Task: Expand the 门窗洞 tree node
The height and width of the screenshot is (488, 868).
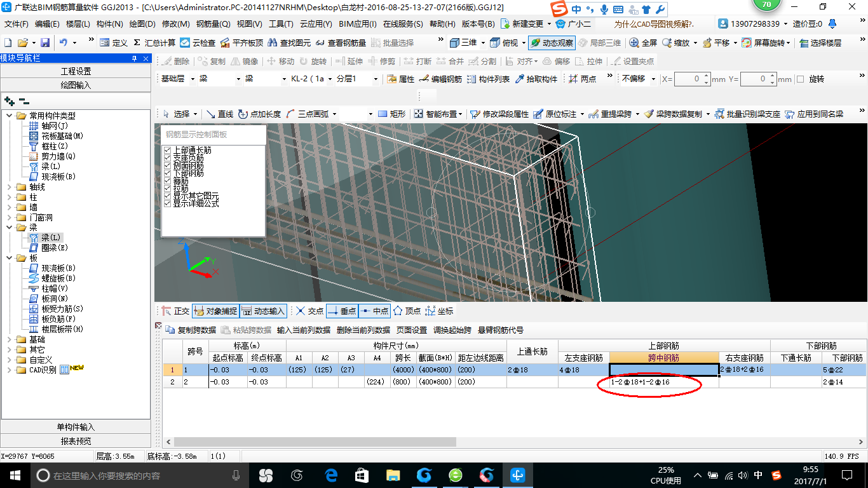Action: coord(10,217)
